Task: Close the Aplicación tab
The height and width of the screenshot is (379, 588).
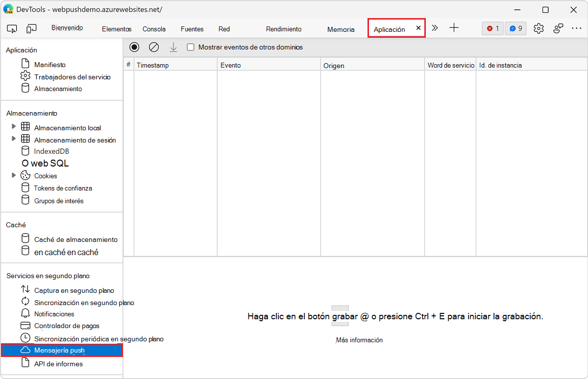Action: [418, 28]
